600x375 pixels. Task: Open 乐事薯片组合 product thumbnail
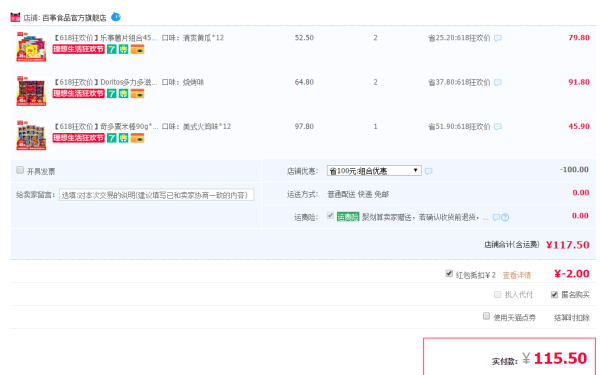(x=31, y=47)
